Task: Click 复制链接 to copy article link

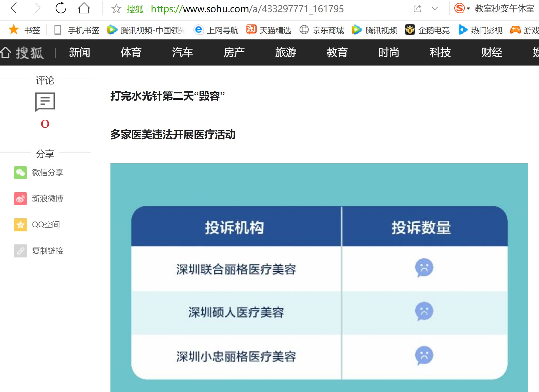Action: click(x=39, y=251)
